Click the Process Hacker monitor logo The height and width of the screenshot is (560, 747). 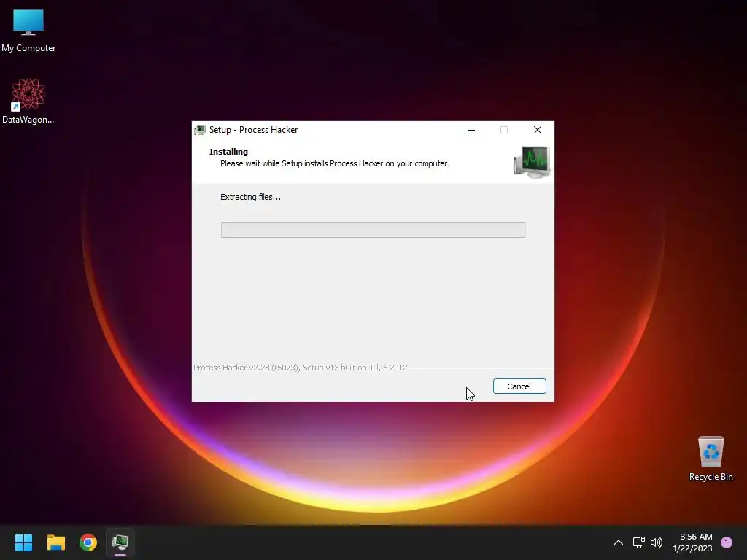[x=532, y=162]
